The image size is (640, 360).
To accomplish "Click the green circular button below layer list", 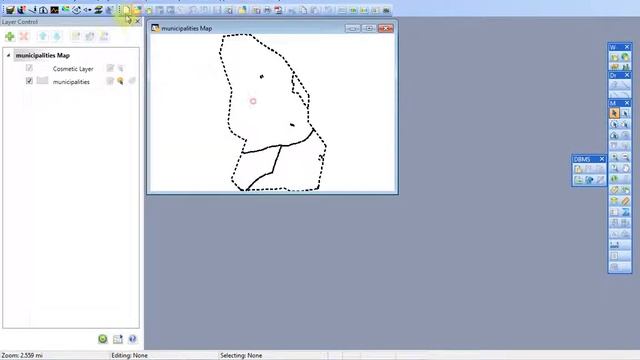I will click(x=103, y=339).
